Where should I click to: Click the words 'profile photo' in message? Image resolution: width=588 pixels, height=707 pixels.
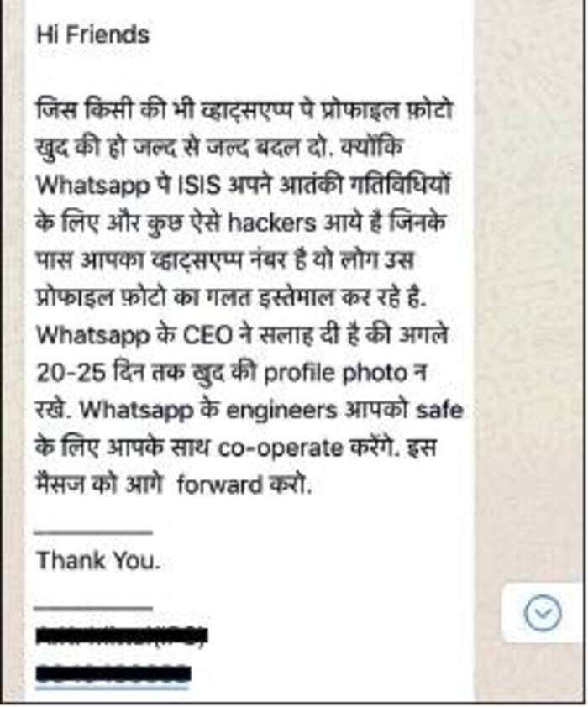(x=335, y=374)
